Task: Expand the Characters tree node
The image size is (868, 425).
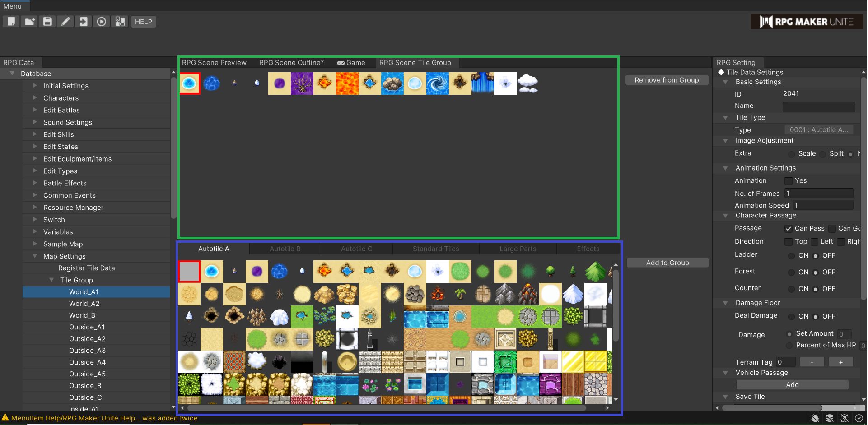Action: click(x=35, y=97)
